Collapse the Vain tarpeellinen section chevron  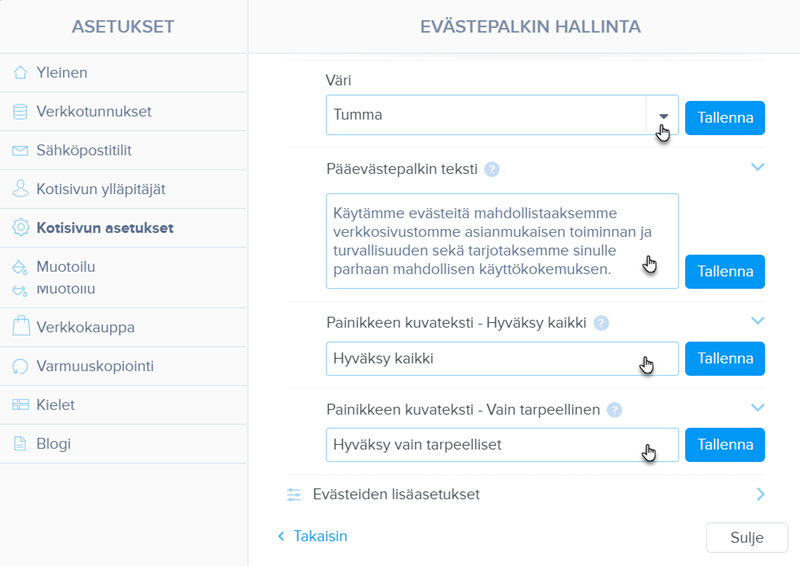757,408
